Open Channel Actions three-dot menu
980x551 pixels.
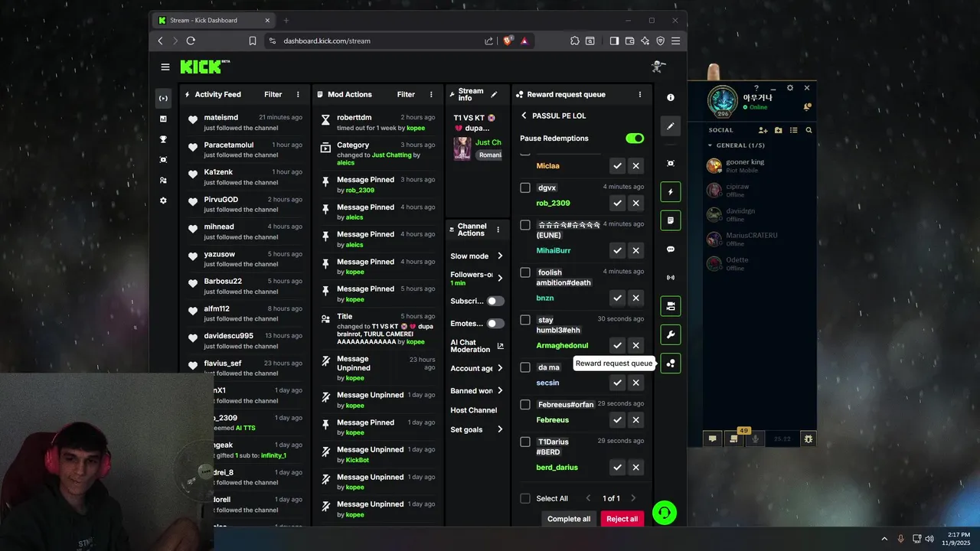pos(498,230)
